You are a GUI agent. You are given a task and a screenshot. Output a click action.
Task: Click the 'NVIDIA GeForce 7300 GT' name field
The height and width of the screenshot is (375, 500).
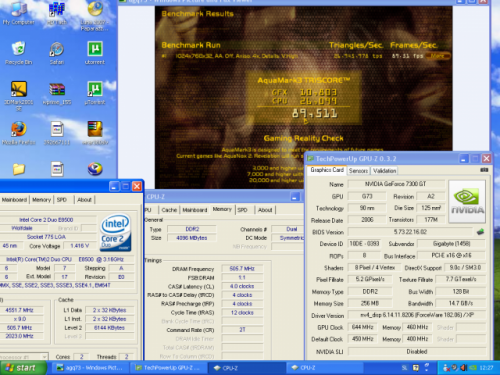396,184
